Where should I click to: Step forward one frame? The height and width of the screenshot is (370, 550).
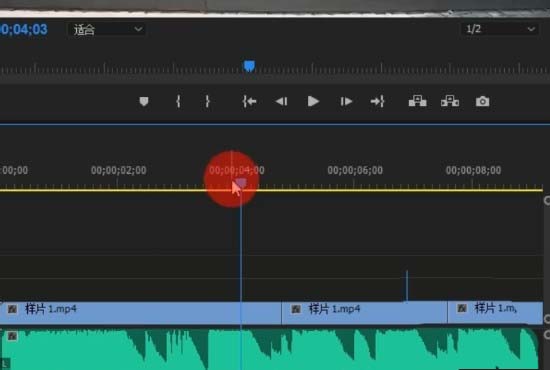pos(346,101)
